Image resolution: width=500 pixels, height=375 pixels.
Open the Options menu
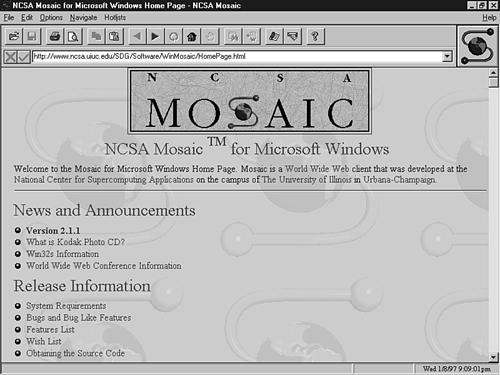[x=51, y=18]
